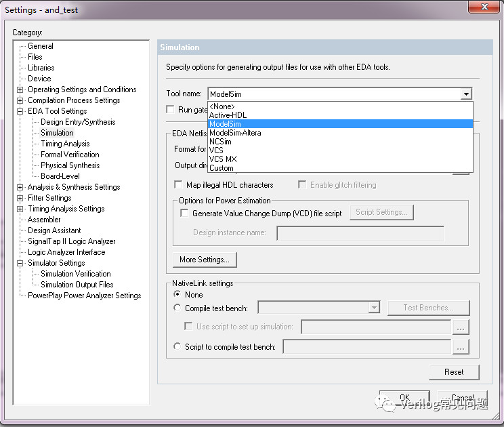Select Physical Synthesis tree item
The width and height of the screenshot is (504, 427).
click(70, 165)
